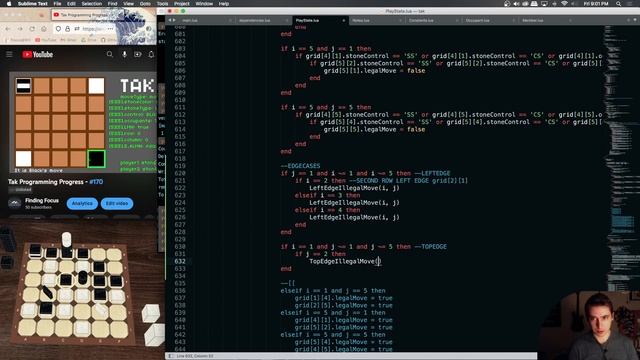Open Wi-Fi status menu

point(564,4)
